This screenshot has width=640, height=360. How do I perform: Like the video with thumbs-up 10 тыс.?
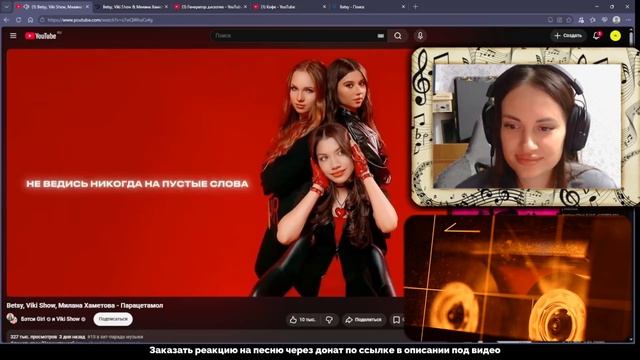click(302, 320)
